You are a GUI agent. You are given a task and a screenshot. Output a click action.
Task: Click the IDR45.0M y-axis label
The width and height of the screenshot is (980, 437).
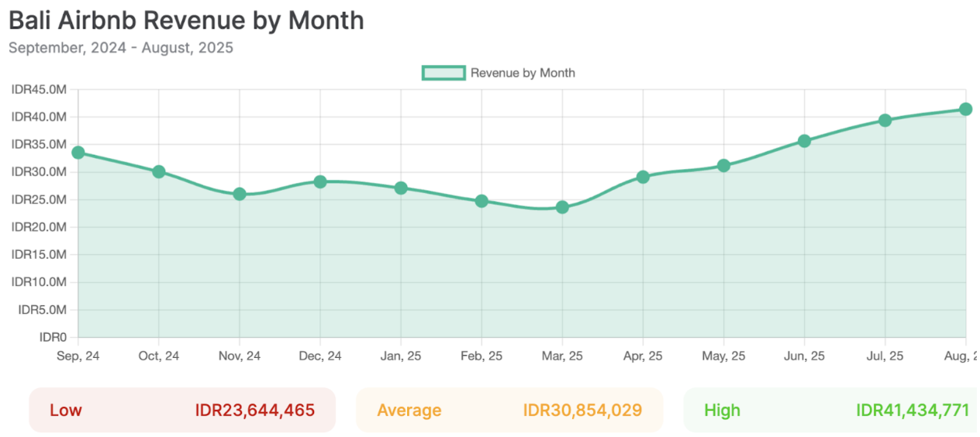point(39,89)
